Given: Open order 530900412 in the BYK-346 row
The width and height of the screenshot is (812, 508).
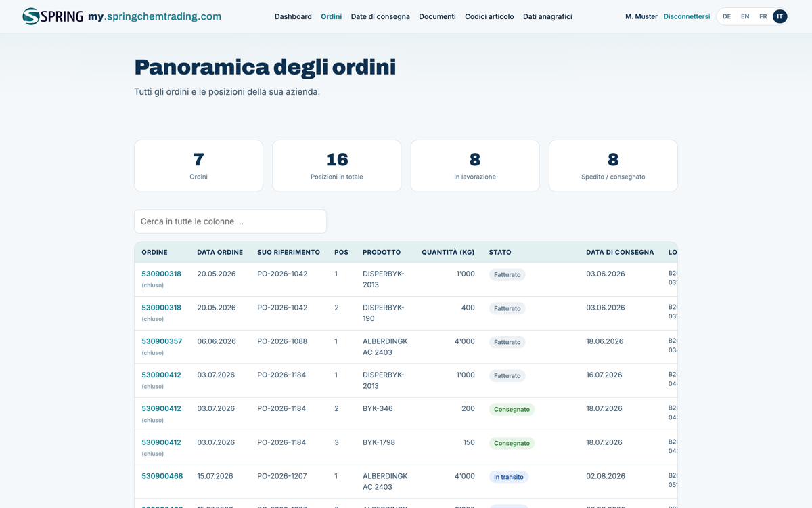Looking at the screenshot, I should point(161,408).
